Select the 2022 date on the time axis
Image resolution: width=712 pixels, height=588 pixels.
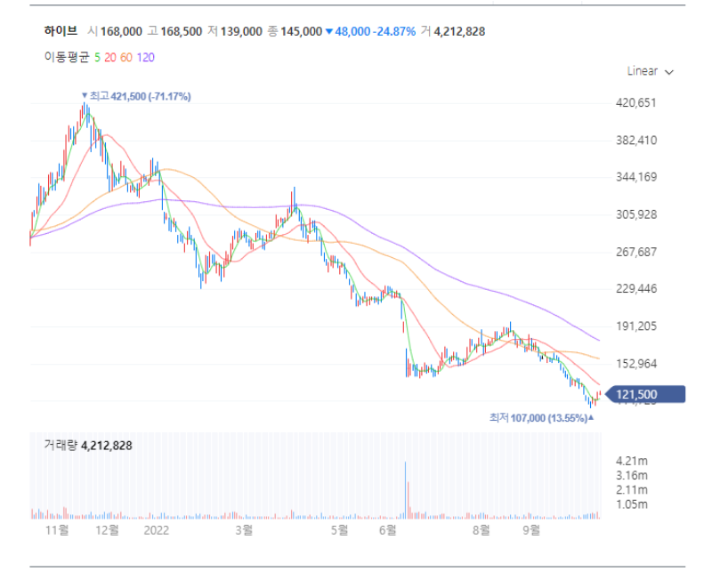[157, 530]
